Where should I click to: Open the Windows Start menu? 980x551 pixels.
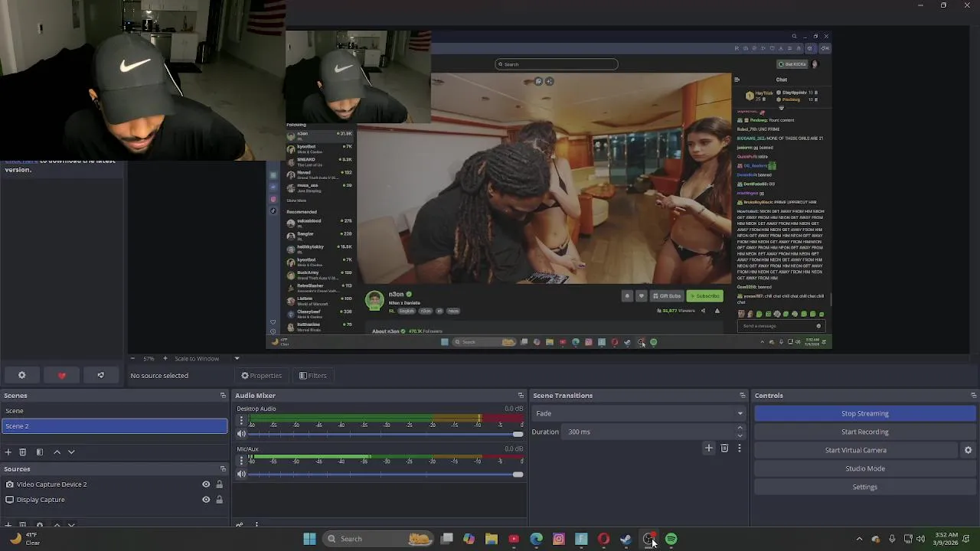(309, 539)
